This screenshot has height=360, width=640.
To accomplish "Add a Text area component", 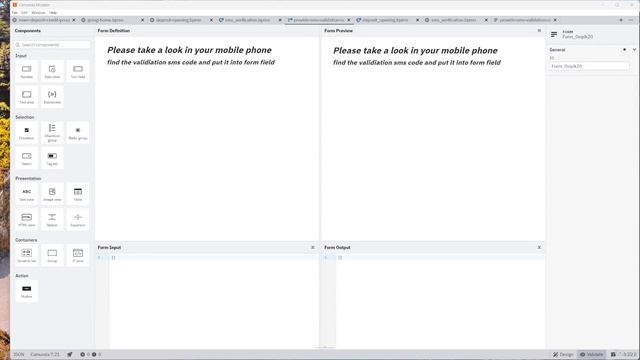I will 27,97.
